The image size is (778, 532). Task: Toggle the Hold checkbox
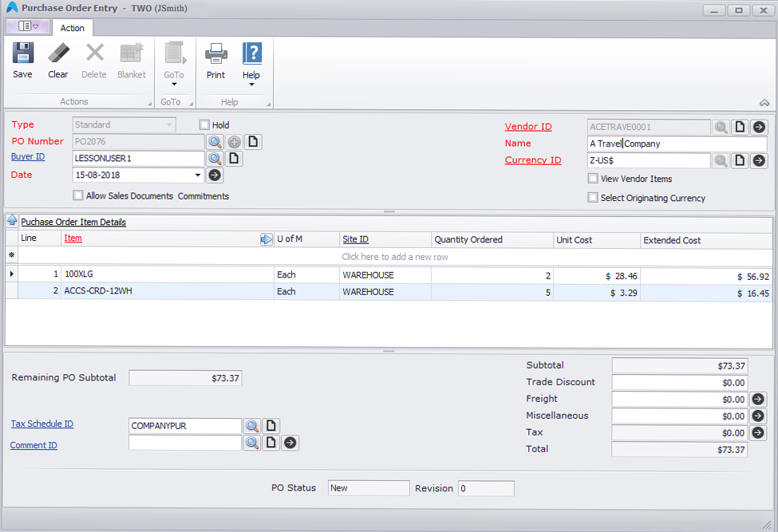pyautogui.click(x=204, y=124)
